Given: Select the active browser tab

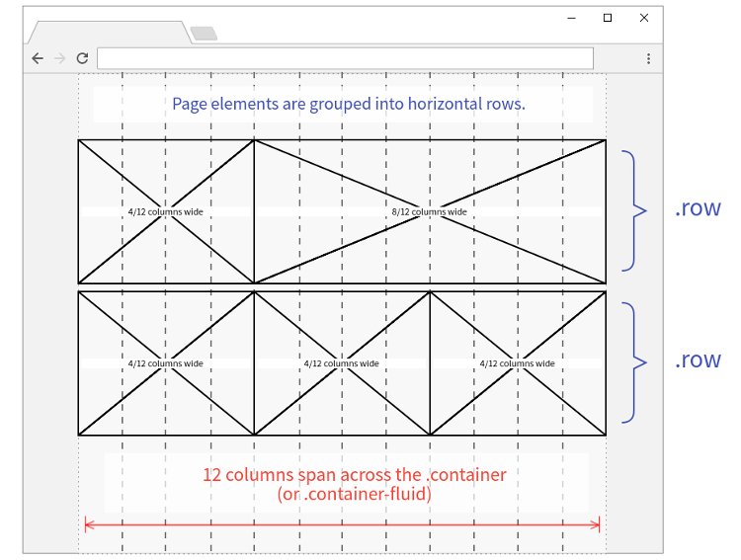Looking at the screenshot, I should pos(110,33).
